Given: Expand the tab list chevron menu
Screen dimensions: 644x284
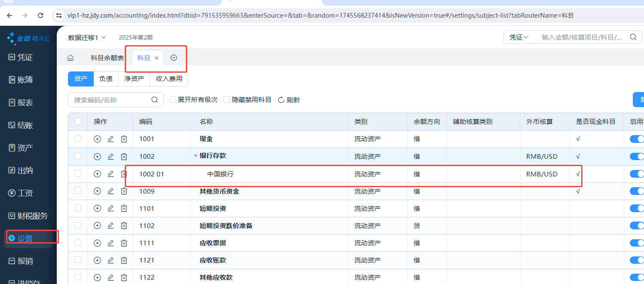Looking at the screenshot, I should pos(174,58).
